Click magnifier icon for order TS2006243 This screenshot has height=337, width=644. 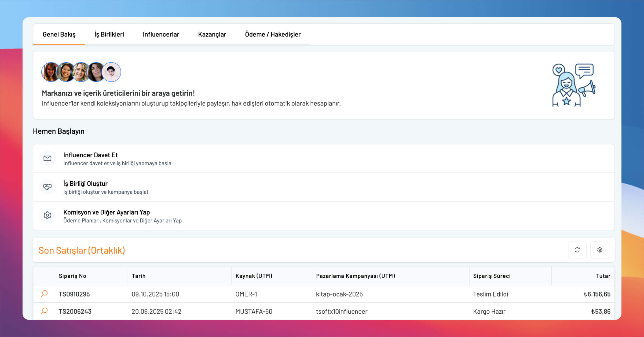click(x=44, y=311)
